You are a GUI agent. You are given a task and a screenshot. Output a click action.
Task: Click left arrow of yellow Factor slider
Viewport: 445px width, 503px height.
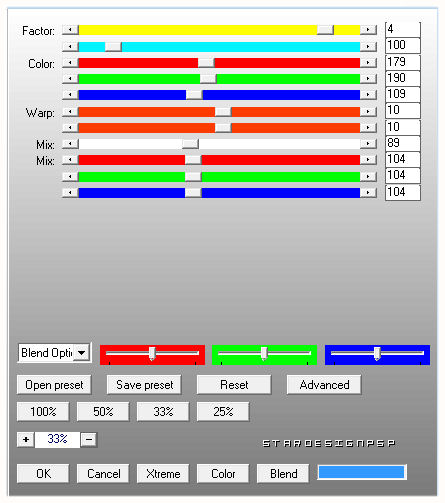point(70,30)
